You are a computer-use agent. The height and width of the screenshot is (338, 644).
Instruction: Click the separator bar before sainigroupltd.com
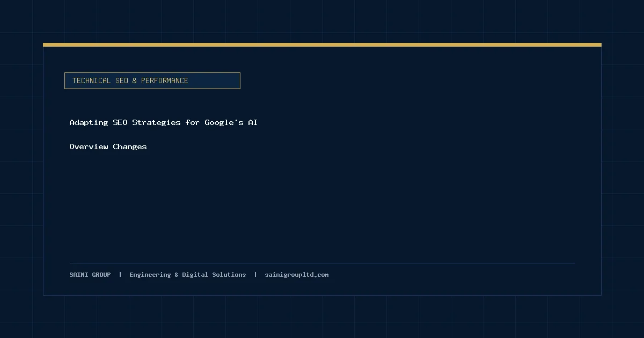255,275
